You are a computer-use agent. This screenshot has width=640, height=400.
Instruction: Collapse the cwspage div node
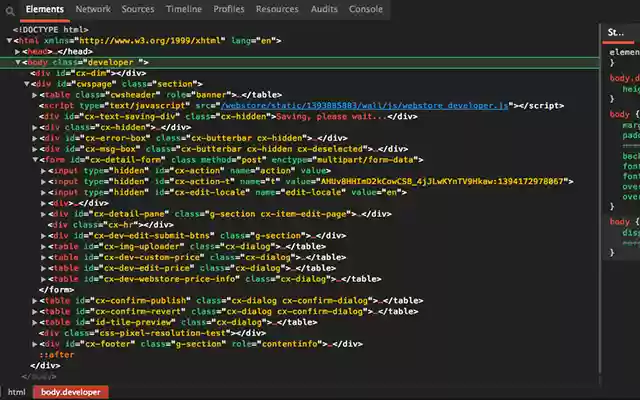27,84
